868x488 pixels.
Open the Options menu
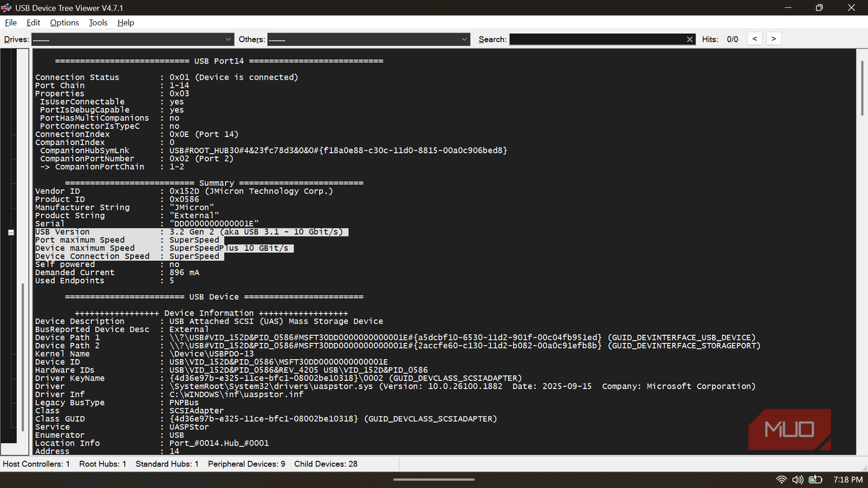tap(64, 23)
